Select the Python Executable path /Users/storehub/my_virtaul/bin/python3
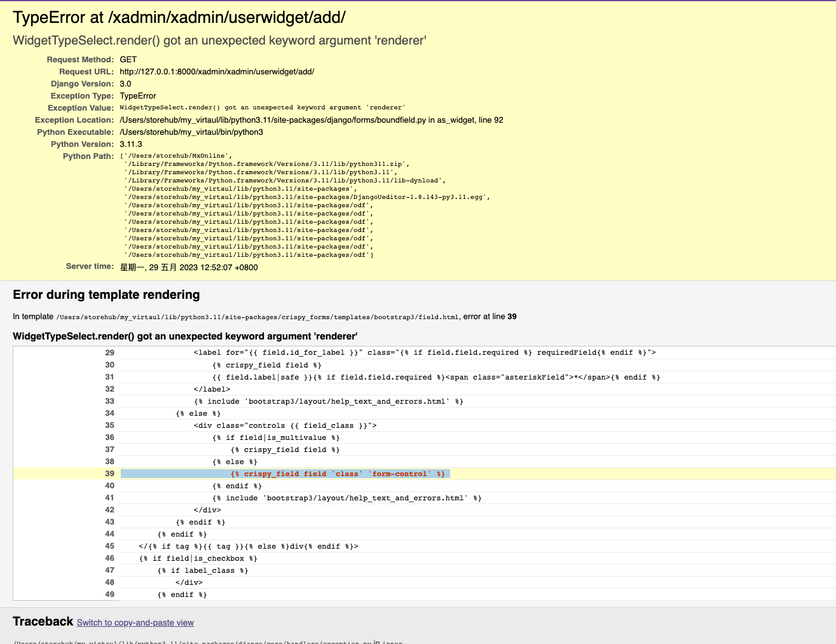This screenshot has height=644, width=836. 191,132
